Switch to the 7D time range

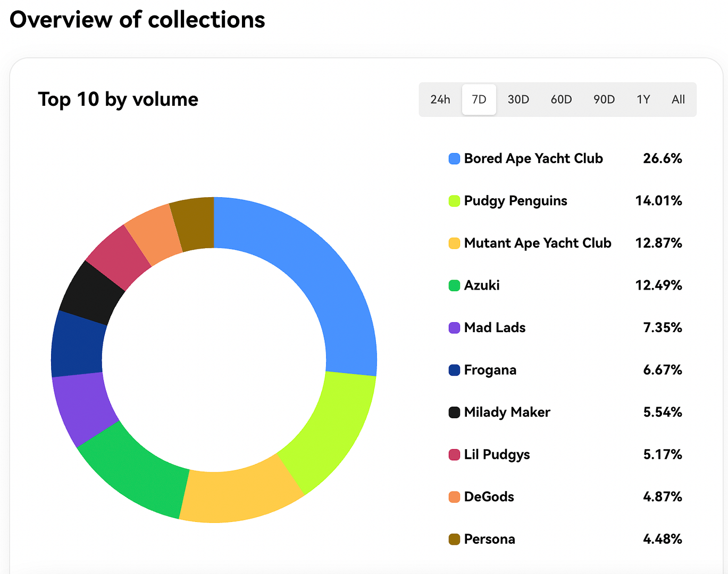click(x=479, y=99)
